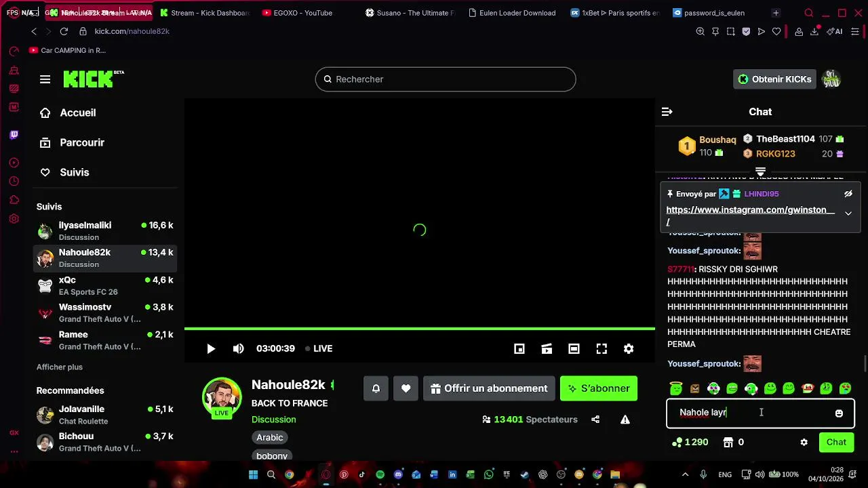Open video player settings gear
The height and width of the screenshot is (488, 868).
coord(629,348)
